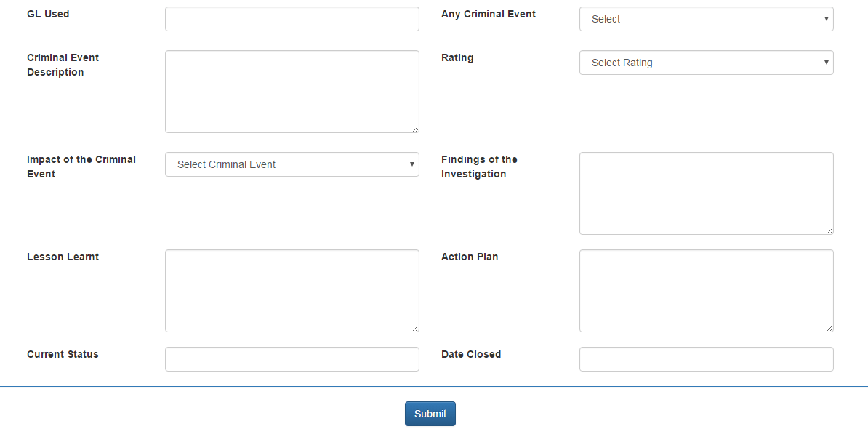Image resolution: width=868 pixels, height=429 pixels.
Task: Click the resize handle of Lesson Learnt box
Action: [x=416, y=329]
